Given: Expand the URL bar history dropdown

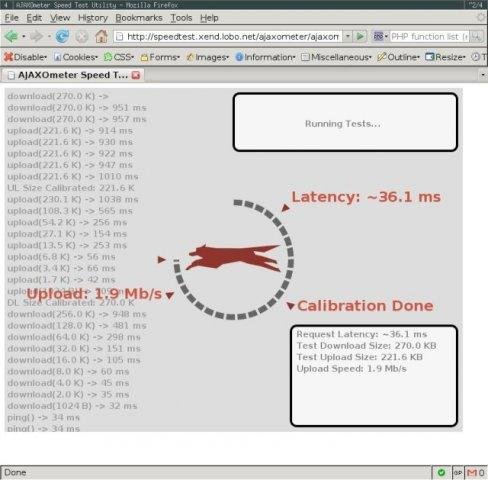Looking at the screenshot, I should pyautogui.click(x=348, y=36).
